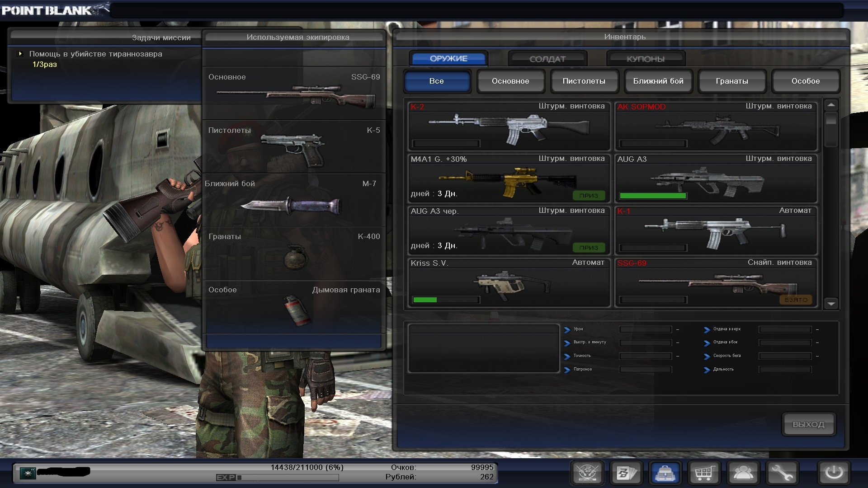Click the Очков value 99995

point(482,467)
